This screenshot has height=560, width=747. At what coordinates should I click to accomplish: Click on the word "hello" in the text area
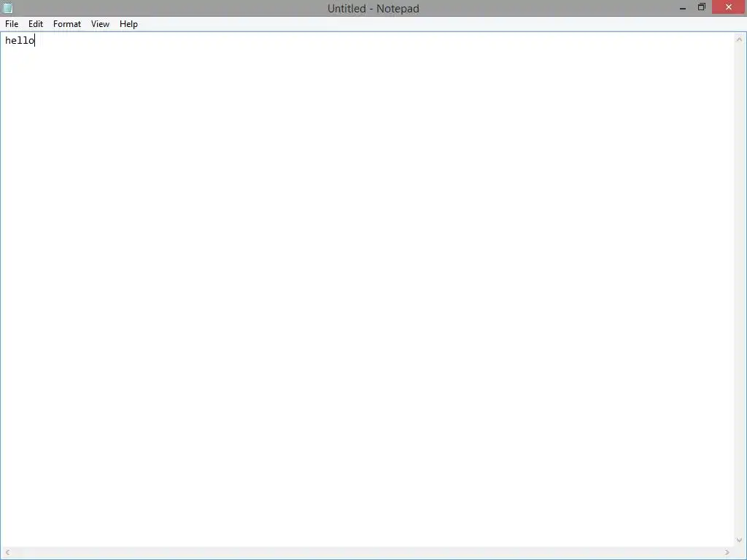[20, 41]
